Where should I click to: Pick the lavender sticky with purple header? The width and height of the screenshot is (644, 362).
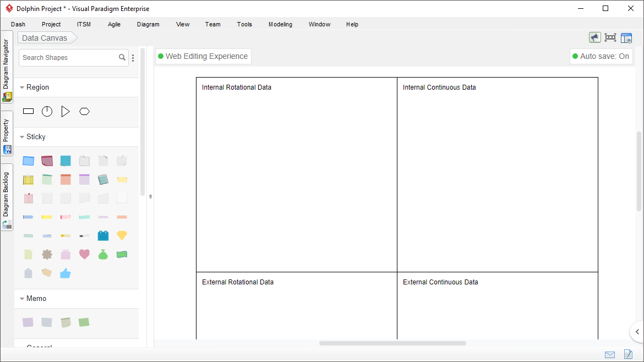tap(84, 179)
